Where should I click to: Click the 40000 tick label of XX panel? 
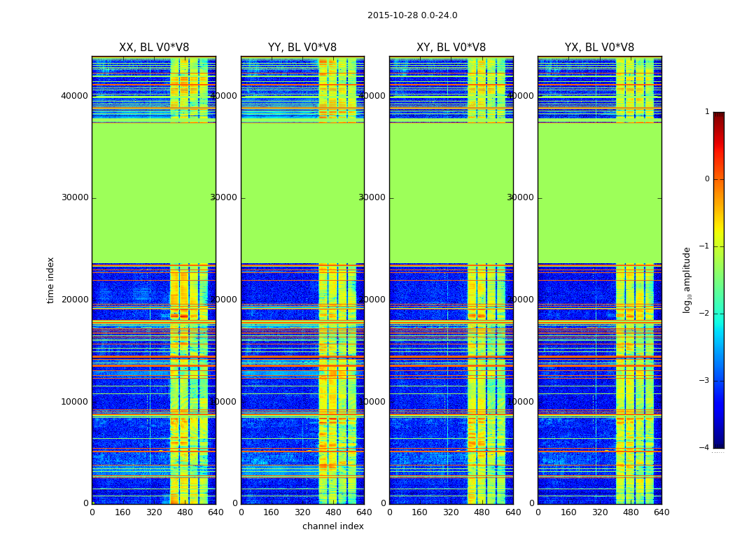point(74,96)
